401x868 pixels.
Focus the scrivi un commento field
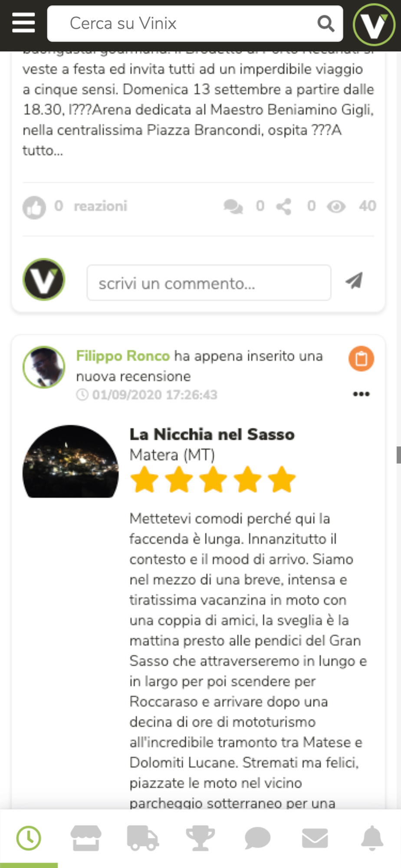coord(209,283)
